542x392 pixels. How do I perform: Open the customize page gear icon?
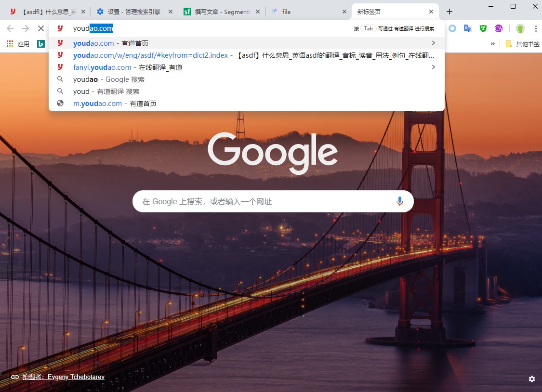coord(531,379)
